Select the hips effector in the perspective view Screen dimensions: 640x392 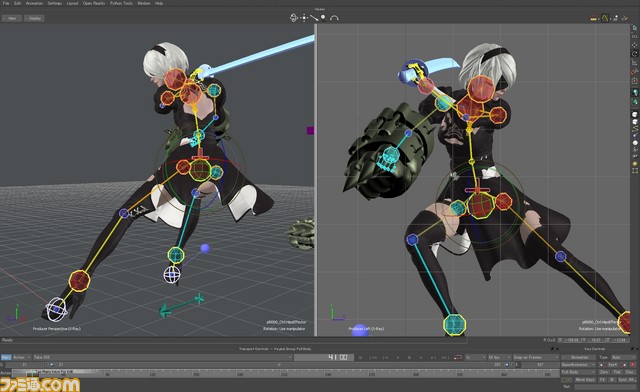[200, 169]
